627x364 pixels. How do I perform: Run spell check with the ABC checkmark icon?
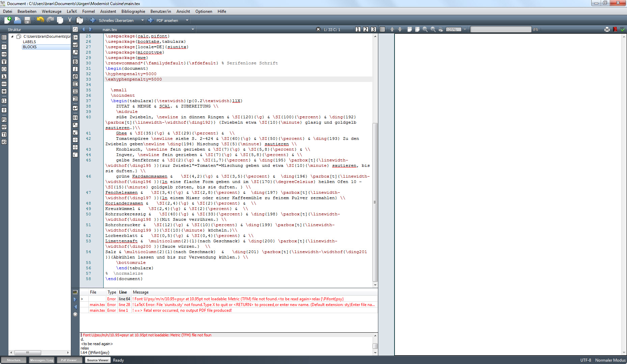point(622,29)
